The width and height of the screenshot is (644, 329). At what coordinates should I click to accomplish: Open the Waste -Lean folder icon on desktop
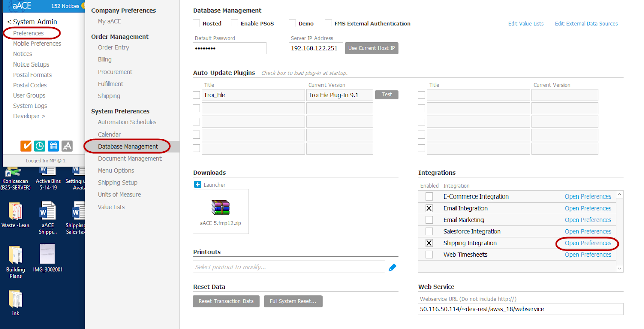15,210
